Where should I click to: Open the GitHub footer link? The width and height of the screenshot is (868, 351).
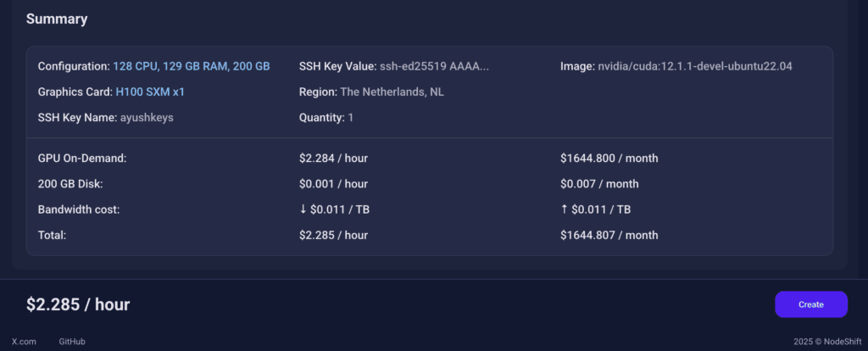click(72, 342)
